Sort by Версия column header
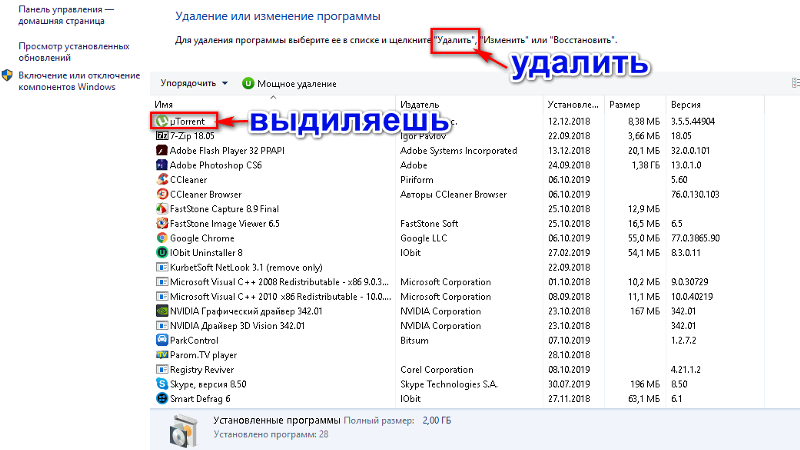 coord(685,105)
